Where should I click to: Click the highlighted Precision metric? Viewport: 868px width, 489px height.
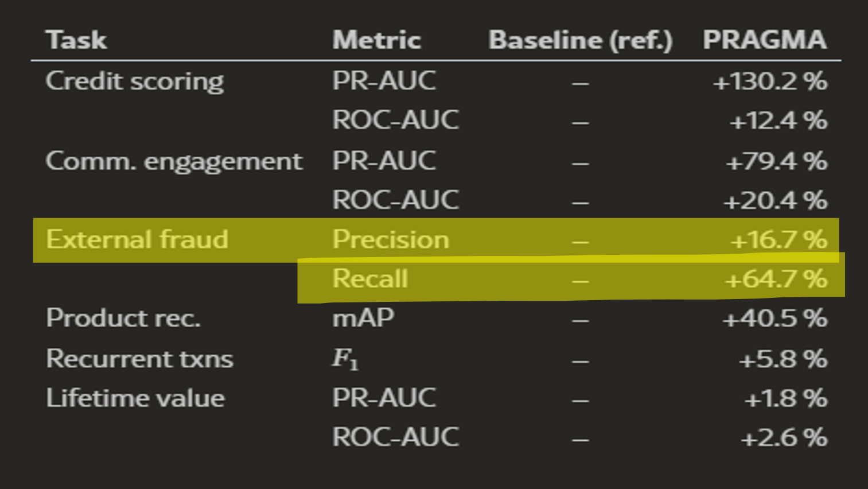pyautogui.click(x=391, y=240)
